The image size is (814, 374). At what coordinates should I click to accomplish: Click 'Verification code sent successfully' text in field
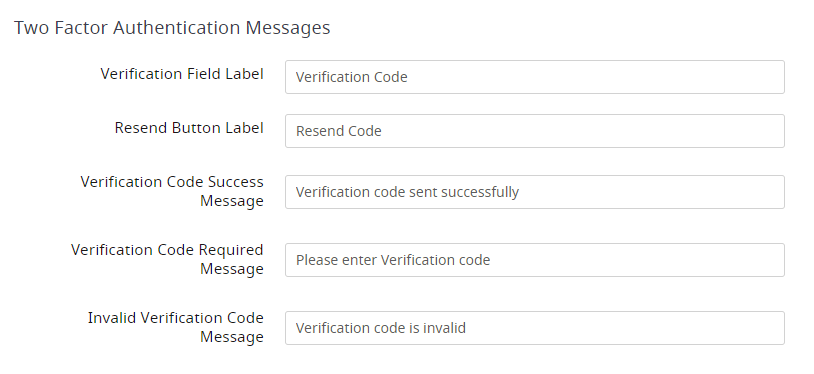pyautogui.click(x=408, y=192)
